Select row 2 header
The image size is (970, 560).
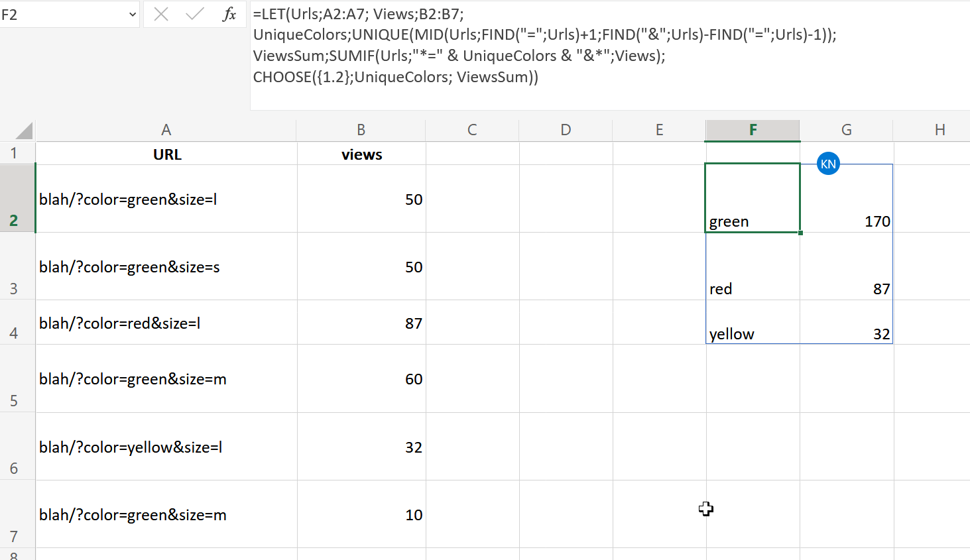point(17,198)
